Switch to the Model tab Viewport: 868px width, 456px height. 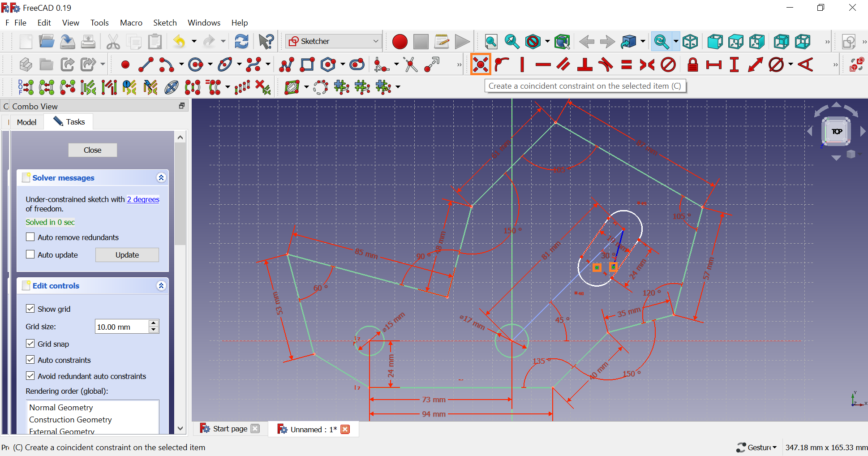point(26,122)
